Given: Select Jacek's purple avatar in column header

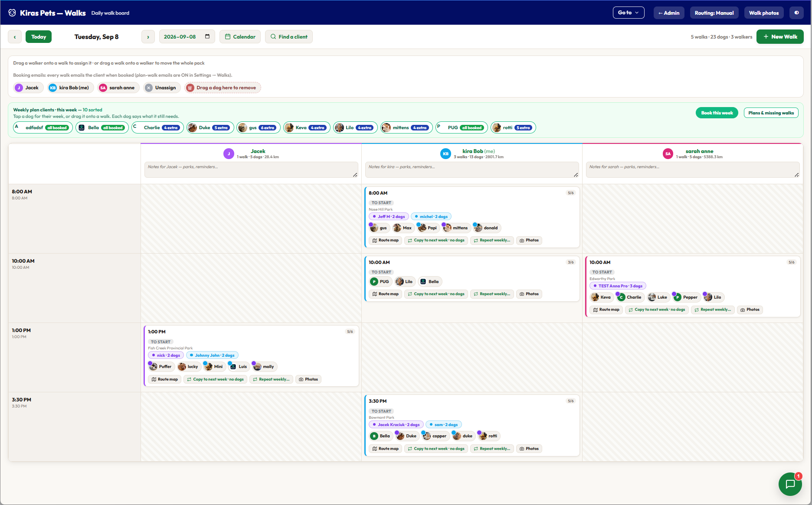Looking at the screenshot, I should 229,154.
